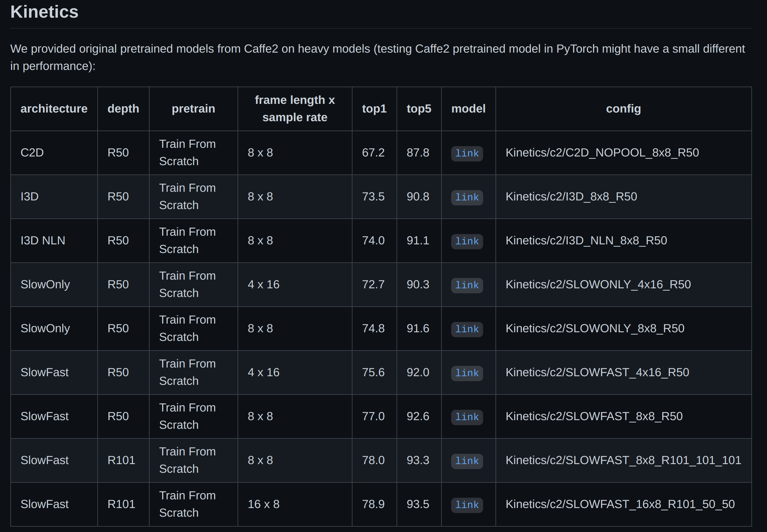The image size is (767, 532).
Task: Click the SLOWFAST_8x8_R101_101_101 config text
Action: tap(623, 460)
